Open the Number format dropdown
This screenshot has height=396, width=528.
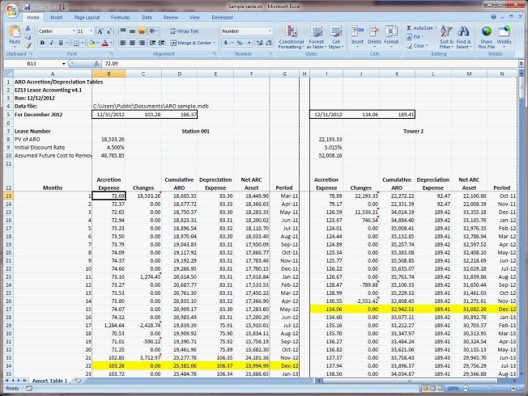click(x=270, y=31)
